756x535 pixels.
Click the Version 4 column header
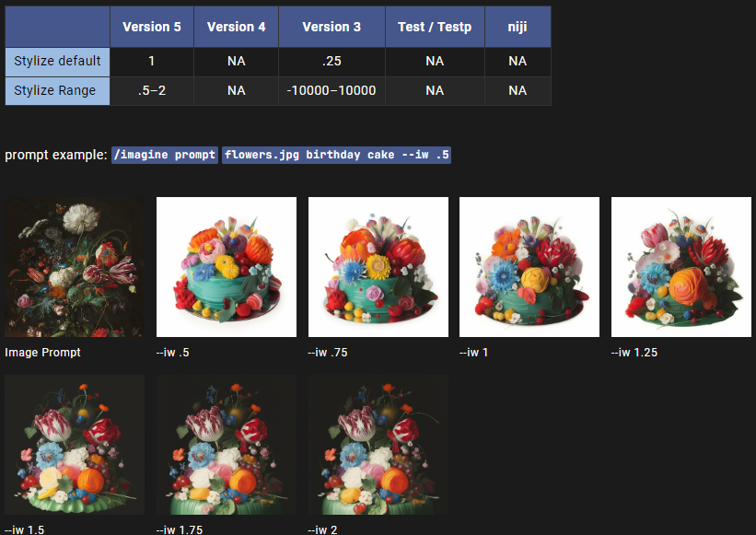click(x=237, y=27)
